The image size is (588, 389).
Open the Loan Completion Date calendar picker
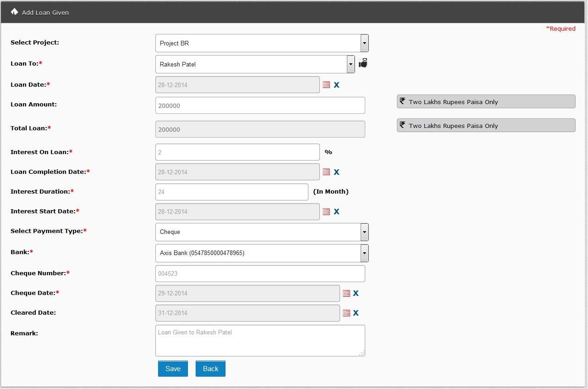tap(326, 172)
